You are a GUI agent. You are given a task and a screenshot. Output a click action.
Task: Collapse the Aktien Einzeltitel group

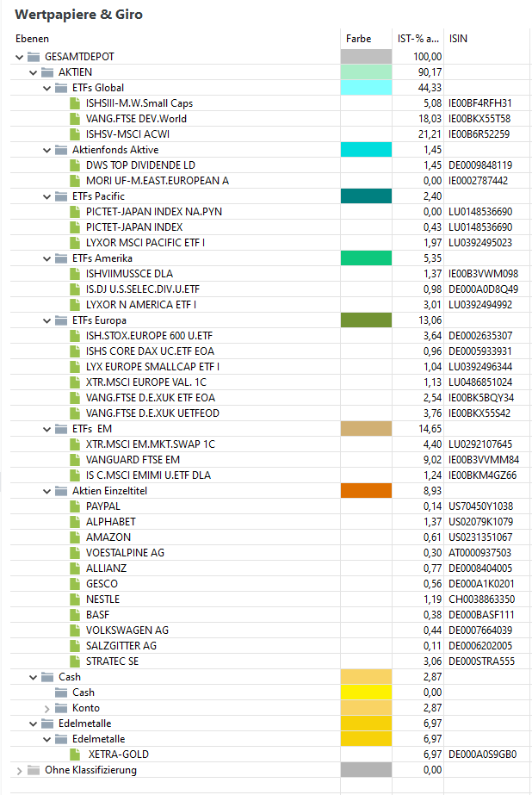46,491
